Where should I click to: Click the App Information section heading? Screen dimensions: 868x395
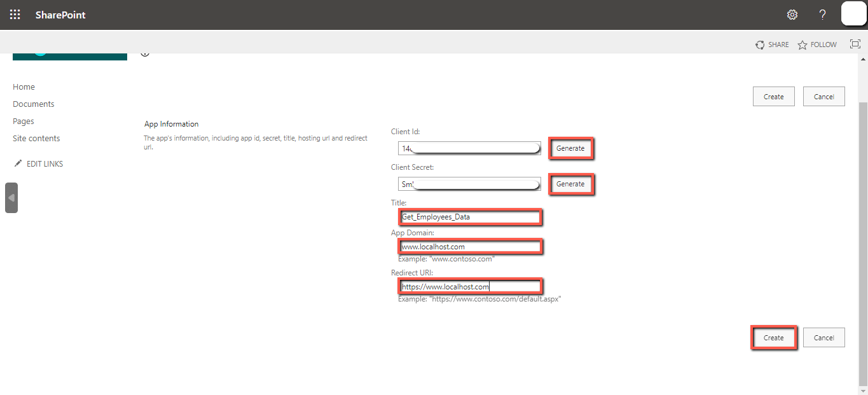[172, 124]
